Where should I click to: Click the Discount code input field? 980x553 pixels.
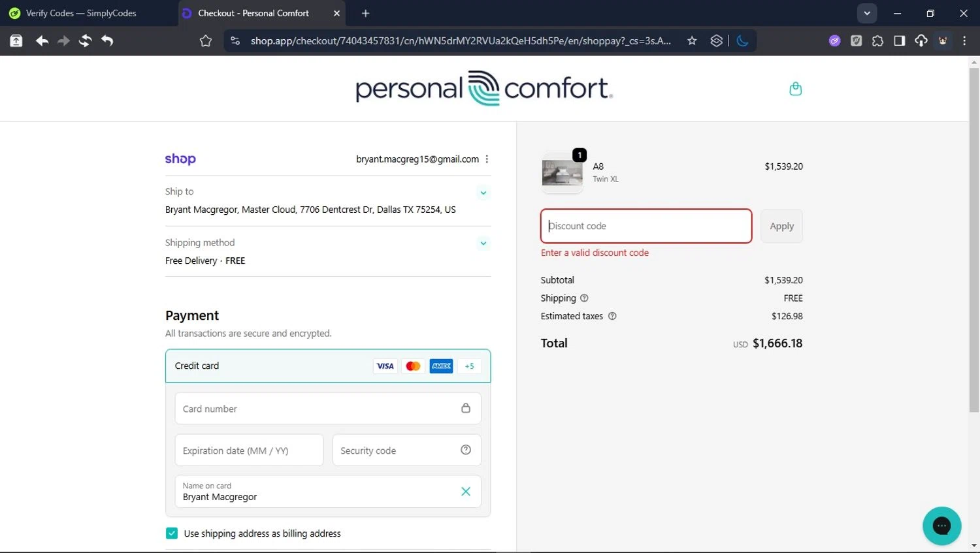[x=646, y=226]
